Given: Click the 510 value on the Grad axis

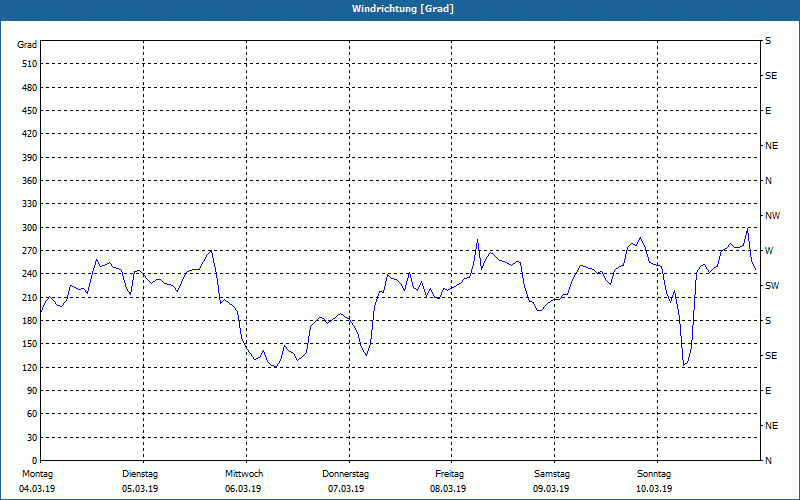Looking at the screenshot, I should tap(30, 64).
